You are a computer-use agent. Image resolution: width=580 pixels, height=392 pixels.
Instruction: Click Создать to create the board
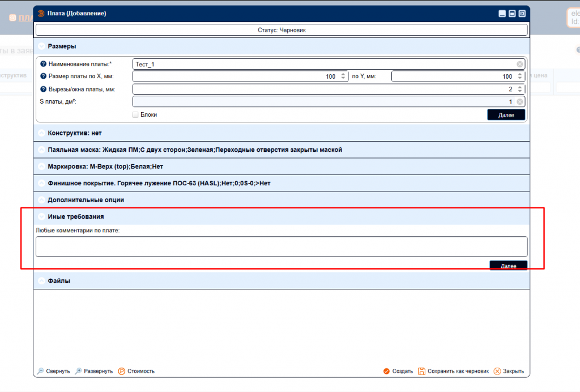pyautogui.click(x=398, y=371)
